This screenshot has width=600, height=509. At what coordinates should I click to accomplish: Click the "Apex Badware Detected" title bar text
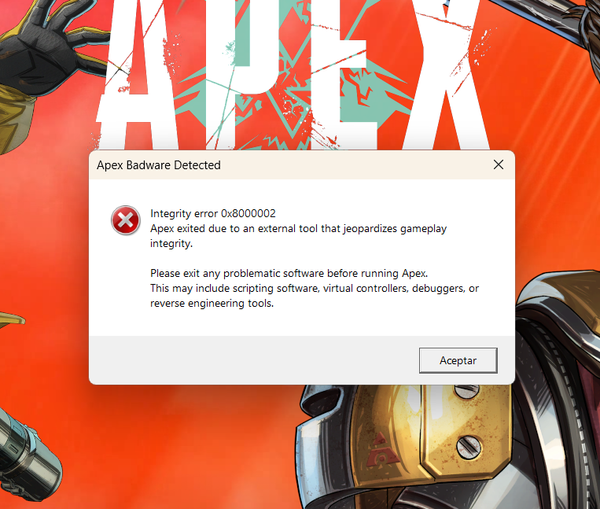pos(158,165)
